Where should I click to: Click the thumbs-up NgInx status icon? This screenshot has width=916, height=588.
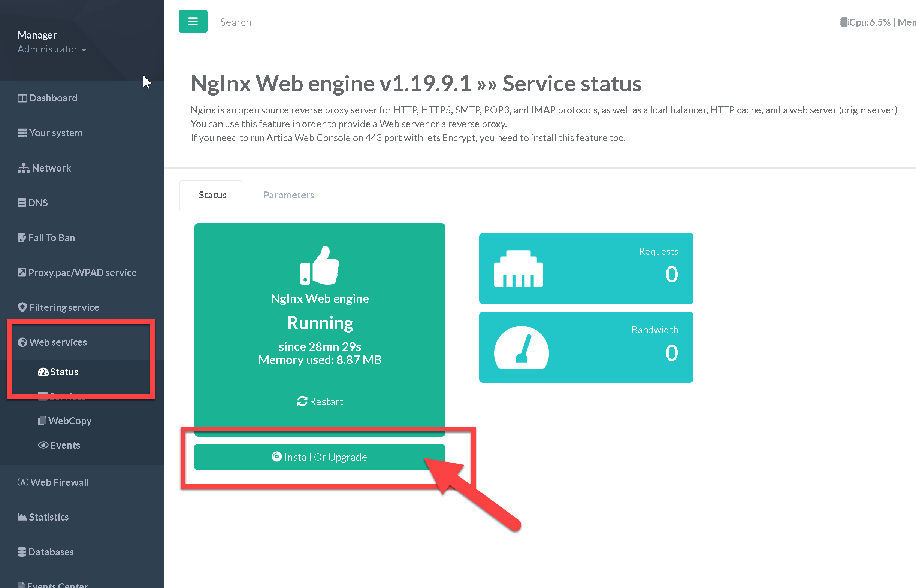[x=320, y=265]
